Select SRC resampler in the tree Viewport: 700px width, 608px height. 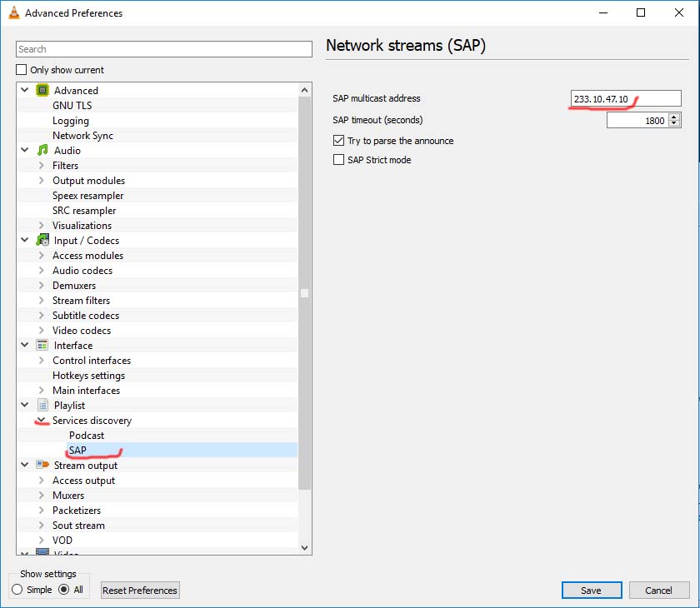coord(84,211)
